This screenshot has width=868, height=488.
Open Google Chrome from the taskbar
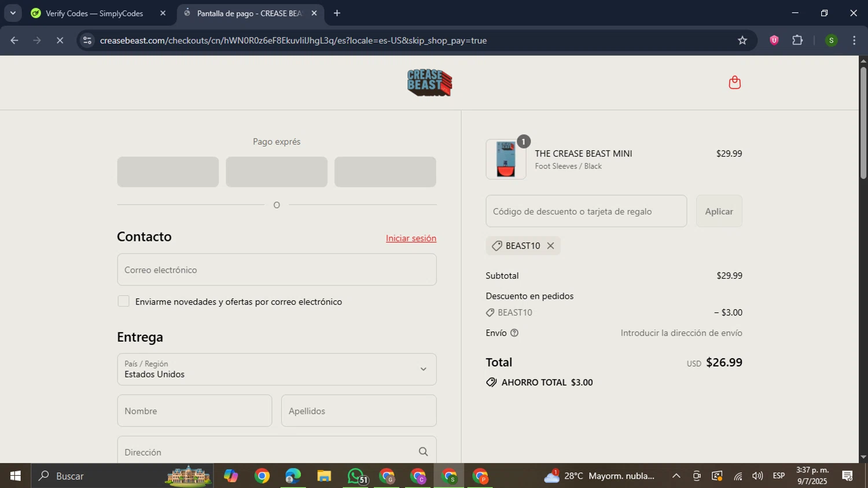click(x=262, y=476)
